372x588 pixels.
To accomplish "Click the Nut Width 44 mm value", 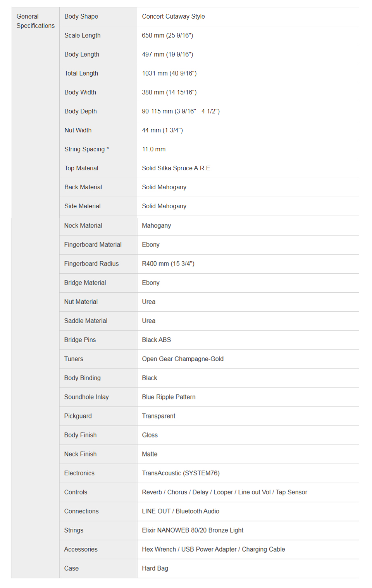I will (162, 130).
